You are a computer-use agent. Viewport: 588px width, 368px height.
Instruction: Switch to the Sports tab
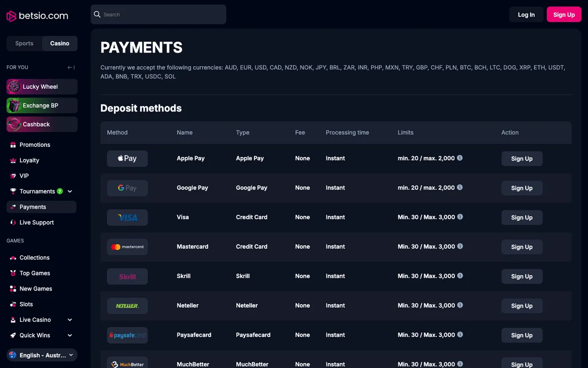click(24, 43)
